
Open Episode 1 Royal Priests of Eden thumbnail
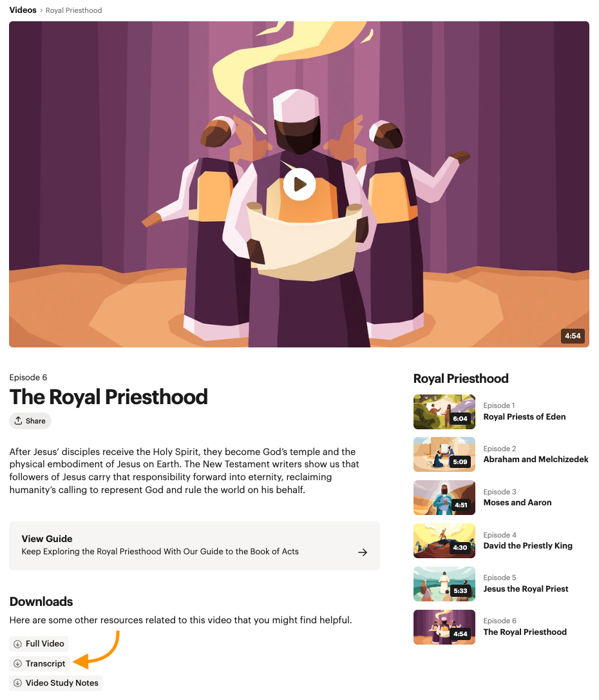pos(444,412)
